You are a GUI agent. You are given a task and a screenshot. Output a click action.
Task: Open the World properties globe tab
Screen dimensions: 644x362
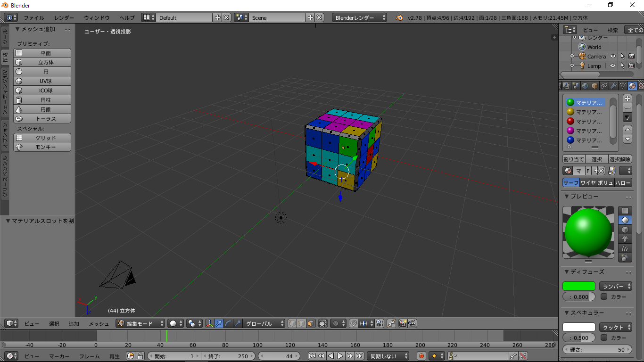(x=585, y=86)
